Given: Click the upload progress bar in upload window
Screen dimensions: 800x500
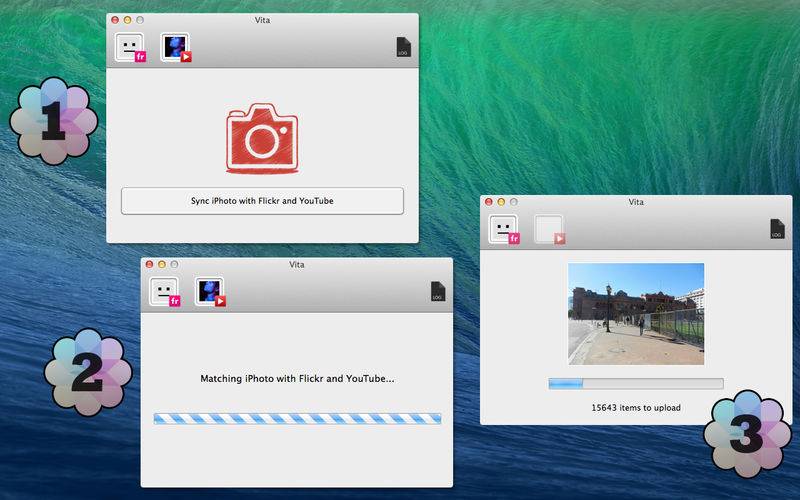Looking at the screenshot, I should pos(636,384).
